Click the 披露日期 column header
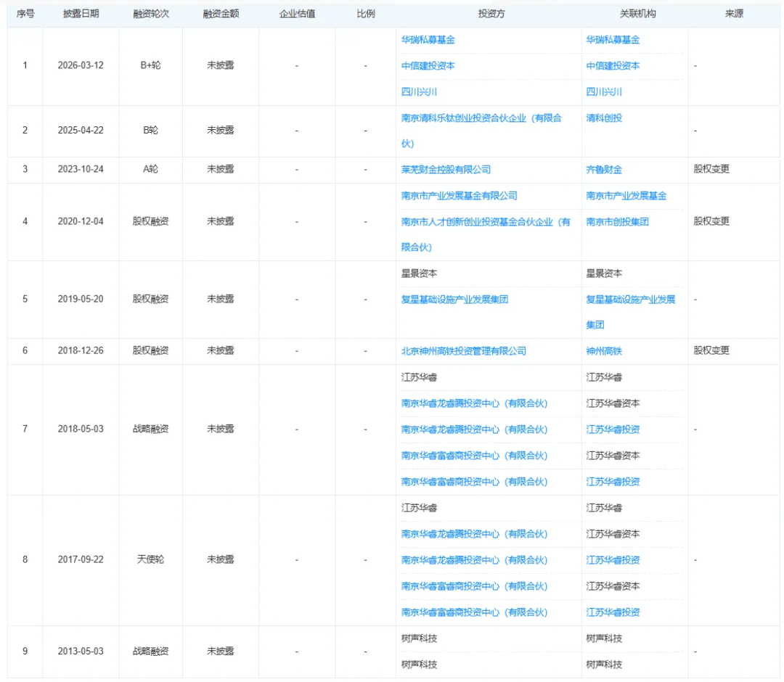Image resolution: width=784 pixels, height=682 pixels. point(81,14)
